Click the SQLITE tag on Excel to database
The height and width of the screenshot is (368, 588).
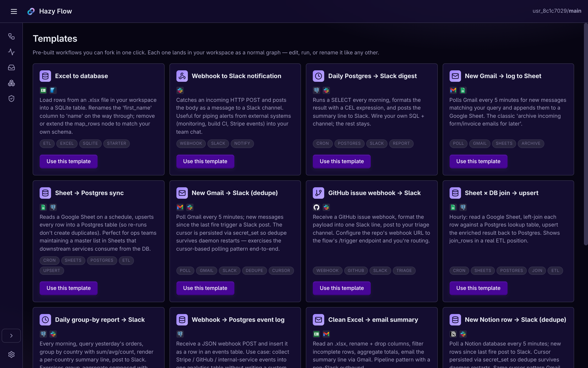[90, 144]
